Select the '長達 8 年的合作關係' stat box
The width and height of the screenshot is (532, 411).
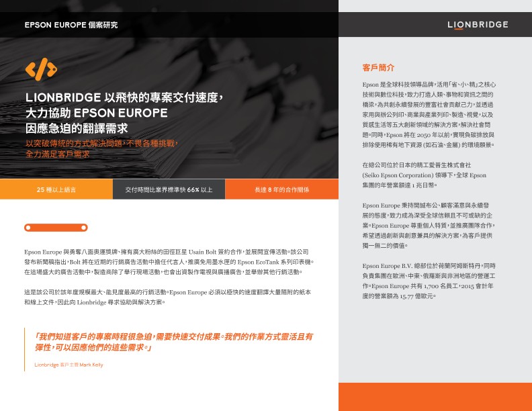(281, 189)
